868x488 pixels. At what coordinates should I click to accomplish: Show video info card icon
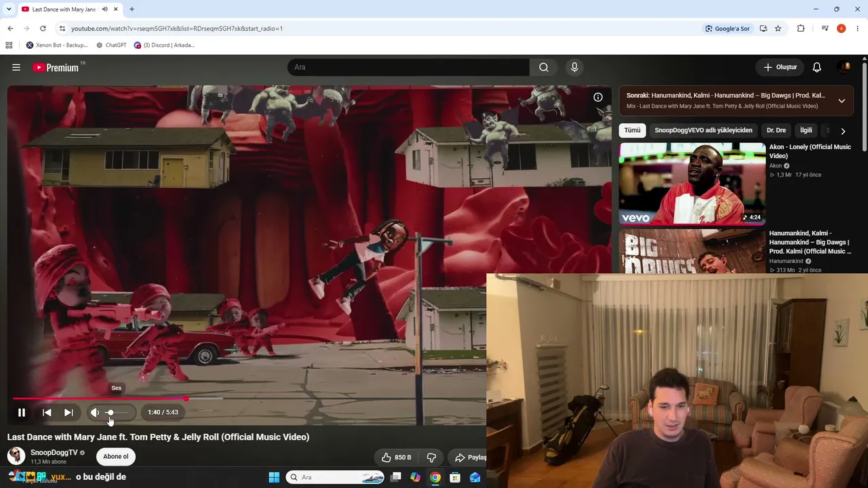(x=598, y=97)
